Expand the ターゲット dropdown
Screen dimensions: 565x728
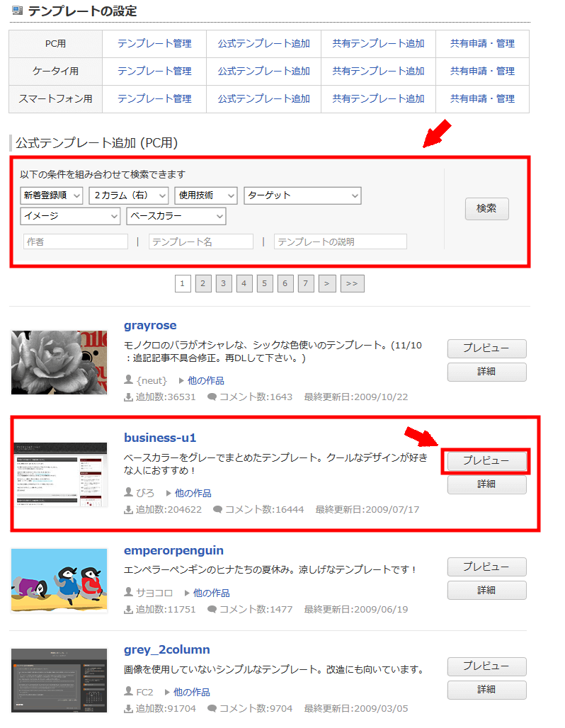(x=303, y=195)
